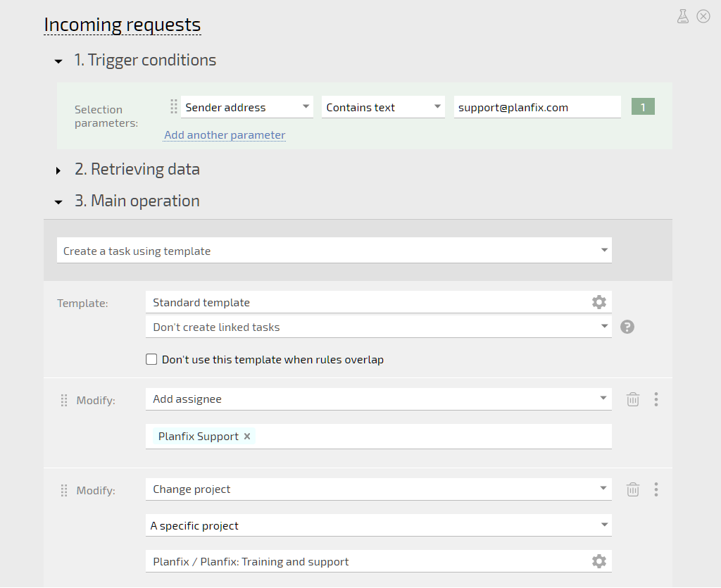Viewport: 721px width, 588px height.
Task: Expand the Retrieving data section
Action: (58, 170)
